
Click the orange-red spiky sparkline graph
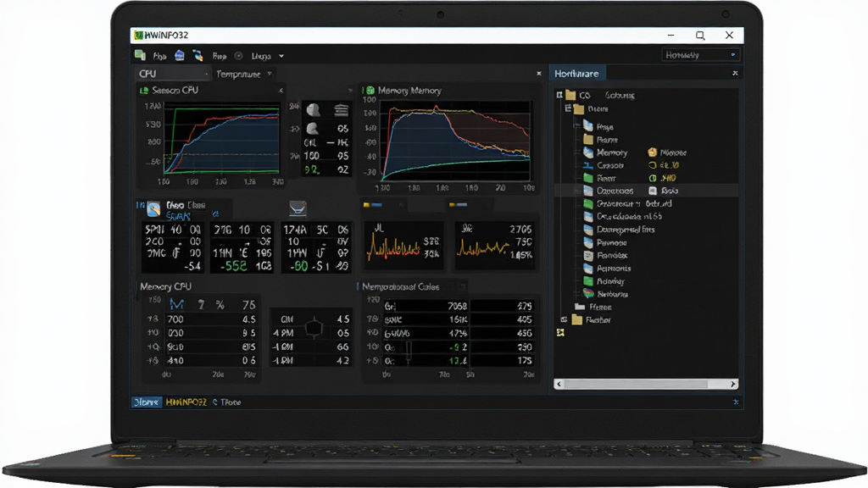pyautogui.click(x=393, y=247)
